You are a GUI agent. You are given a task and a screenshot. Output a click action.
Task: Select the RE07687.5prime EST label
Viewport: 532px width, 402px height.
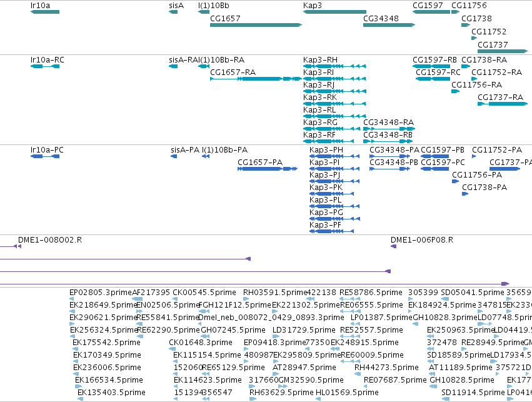[395, 380]
